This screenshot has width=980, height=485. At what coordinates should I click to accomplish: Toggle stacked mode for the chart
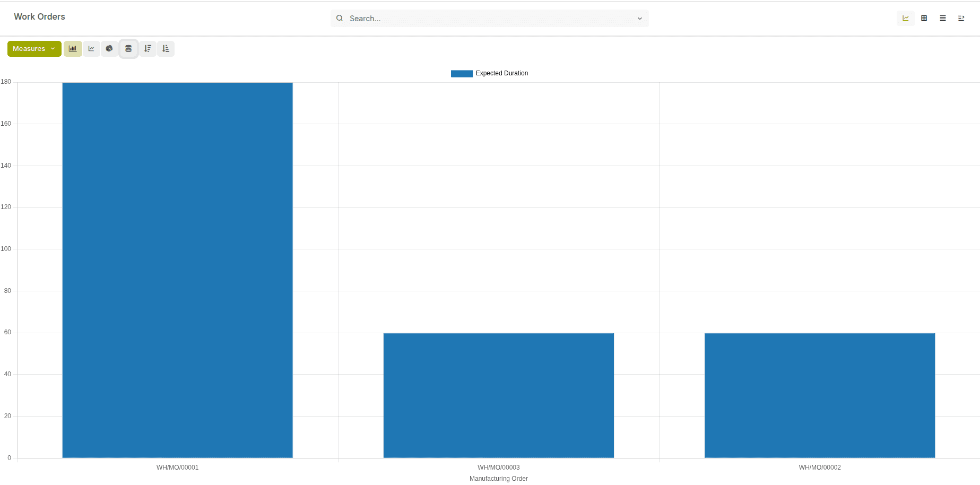(x=128, y=48)
